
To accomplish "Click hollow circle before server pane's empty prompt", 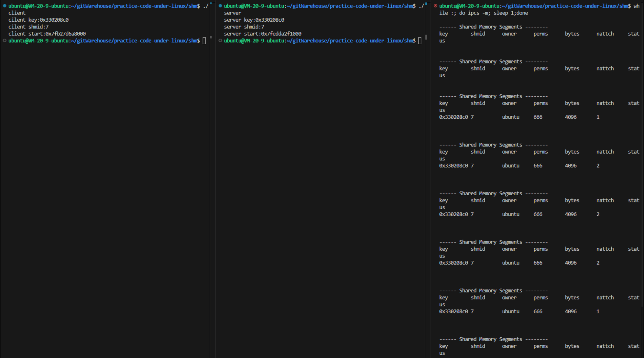I will [x=220, y=41].
